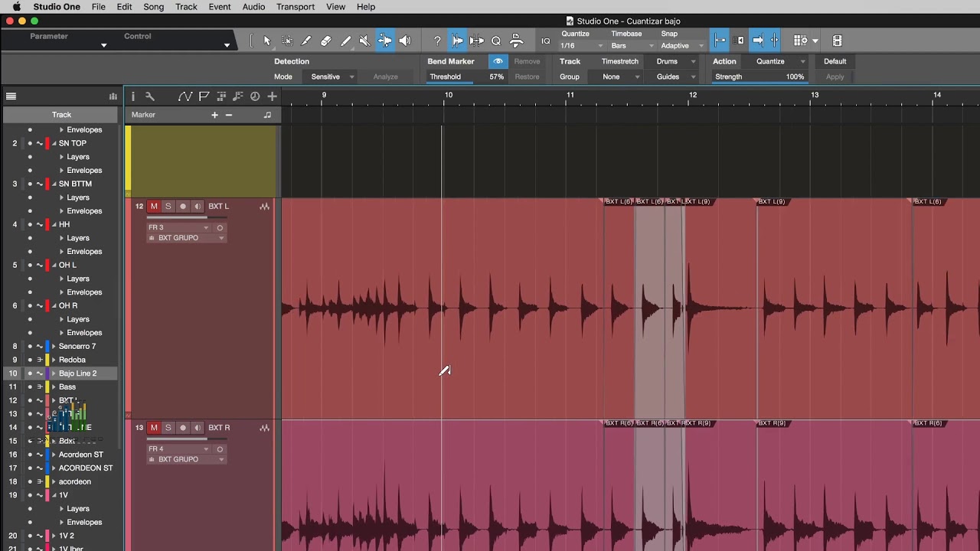Screen dimensions: 980x551
Task: Click the note list icon above the track column
Action: pyautogui.click(x=238, y=96)
